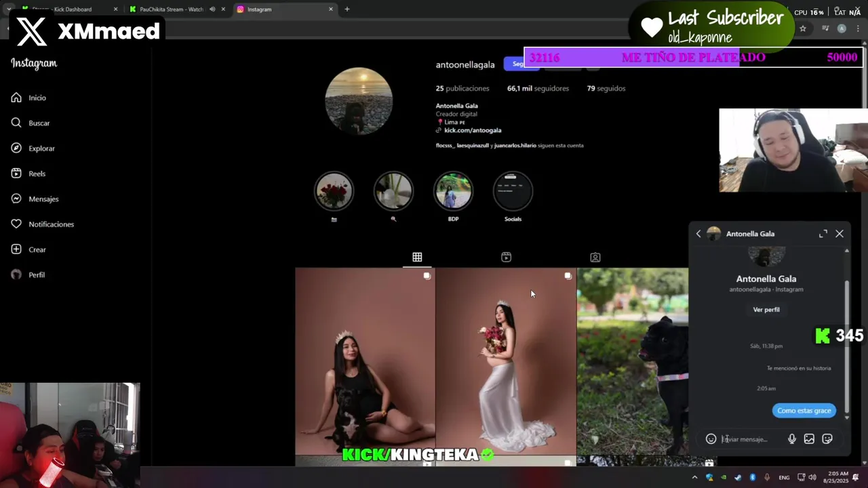
Task: Expand the chat popup to full view
Action: (x=823, y=234)
